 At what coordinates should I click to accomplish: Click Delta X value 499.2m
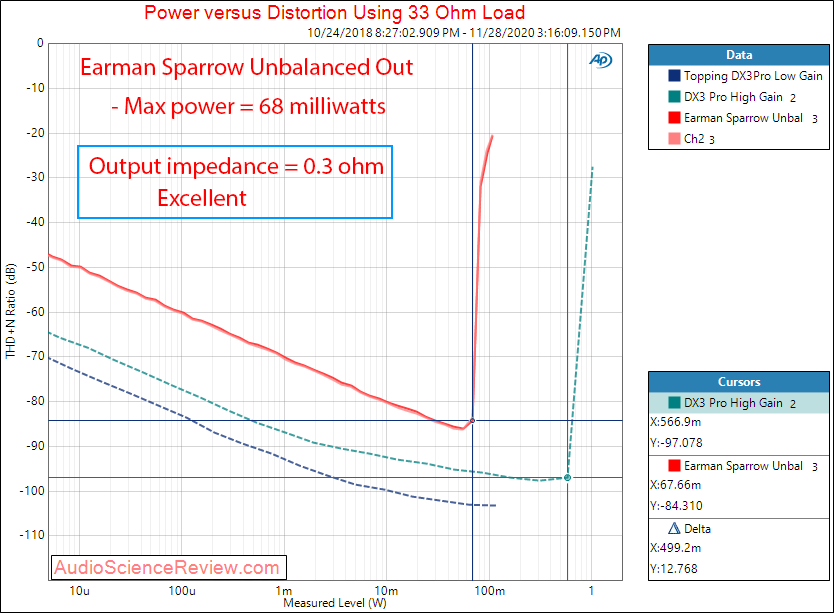click(675, 548)
